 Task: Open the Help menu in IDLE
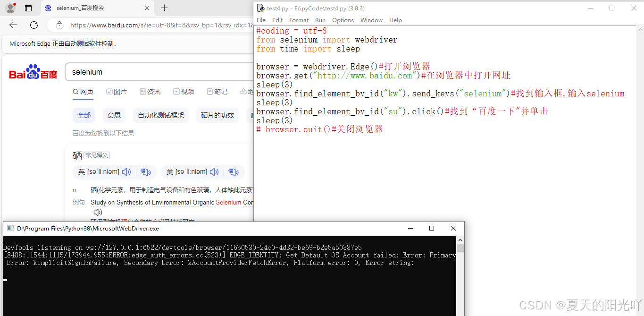point(395,20)
